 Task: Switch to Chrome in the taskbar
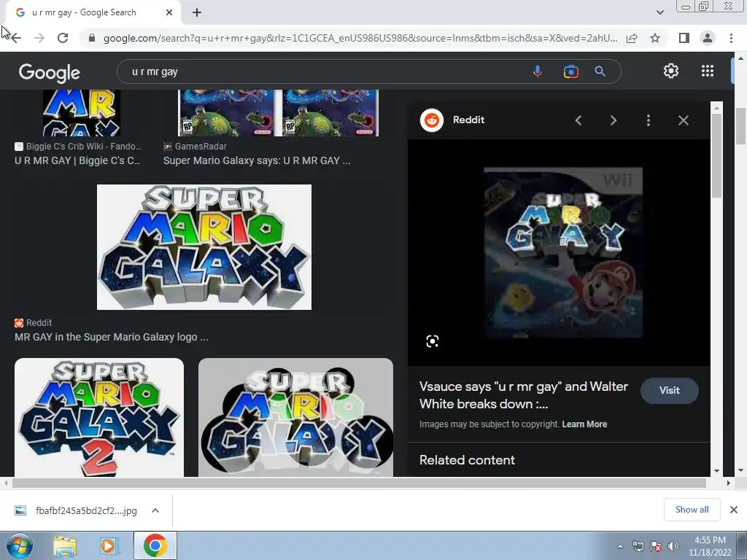155,545
